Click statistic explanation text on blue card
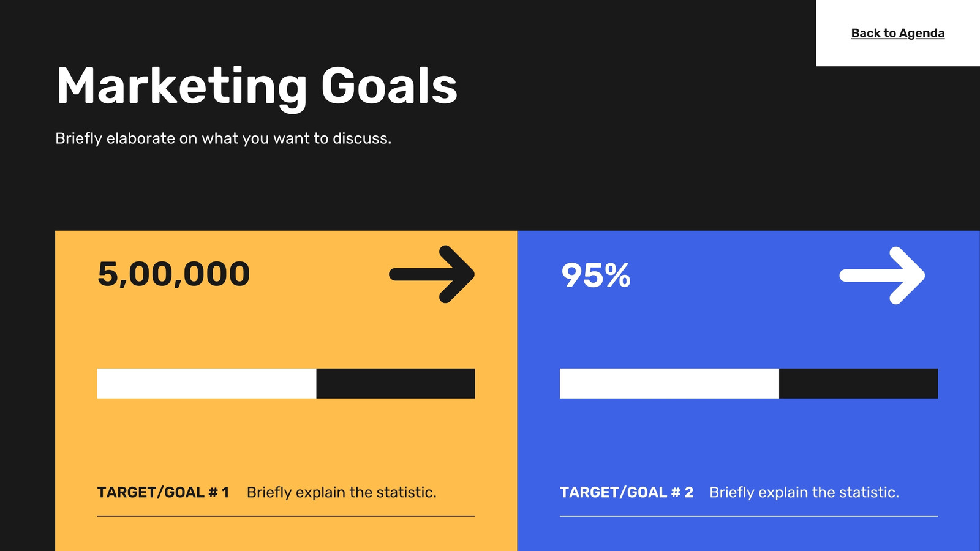The width and height of the screenshot is (980, 551). click(804, 492)
